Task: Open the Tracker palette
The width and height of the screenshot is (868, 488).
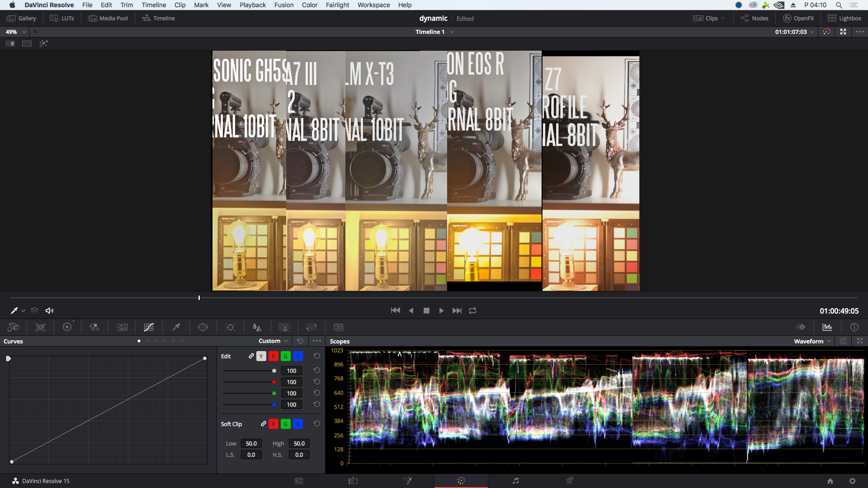Action: [231, 327]
